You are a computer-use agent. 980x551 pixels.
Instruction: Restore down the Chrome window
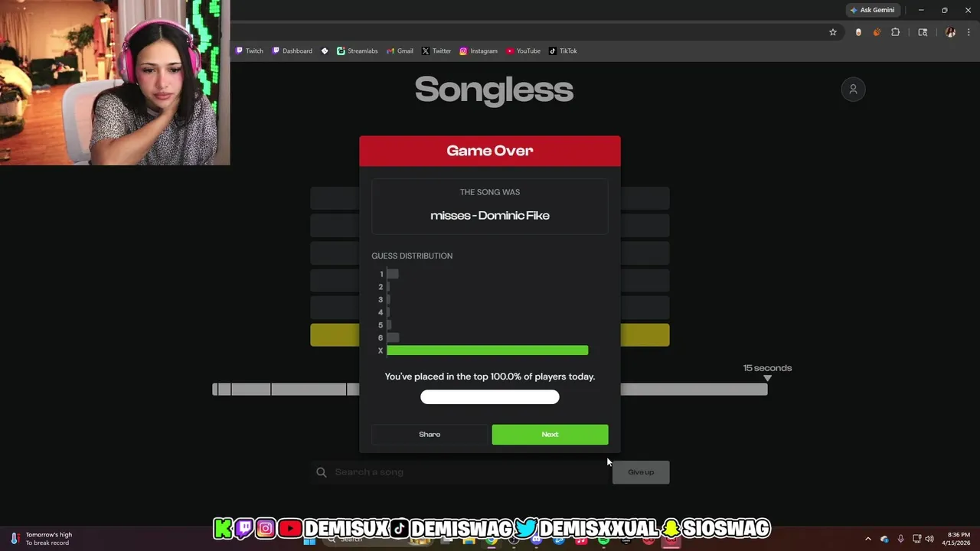click(x=944, y=10)
